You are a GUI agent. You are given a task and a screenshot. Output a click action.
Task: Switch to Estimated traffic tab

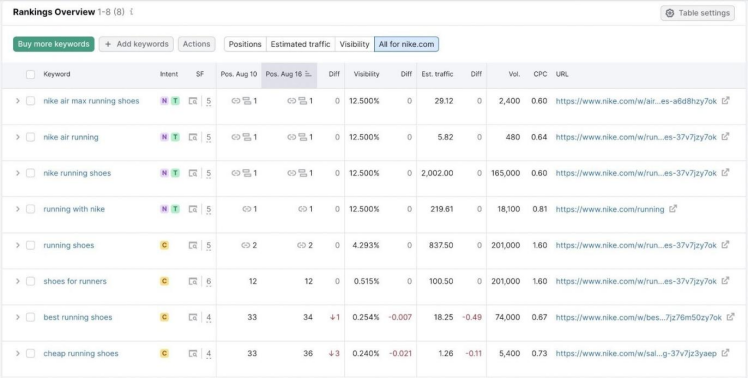(300, 44)
